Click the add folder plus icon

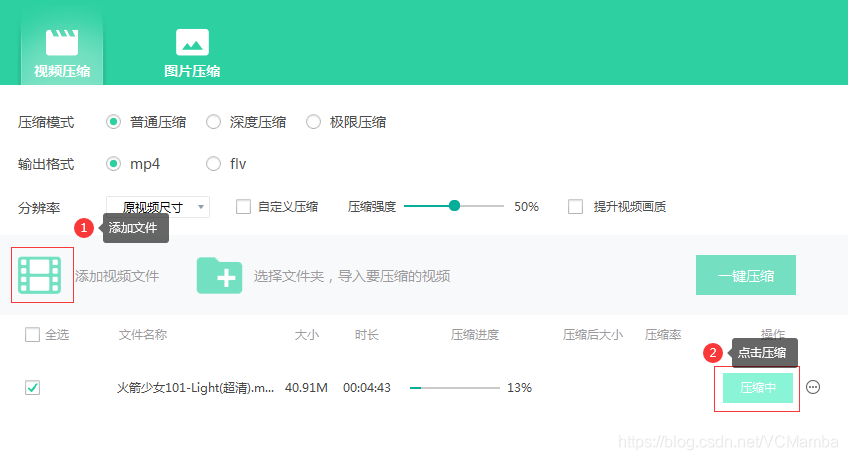point(220,275)
